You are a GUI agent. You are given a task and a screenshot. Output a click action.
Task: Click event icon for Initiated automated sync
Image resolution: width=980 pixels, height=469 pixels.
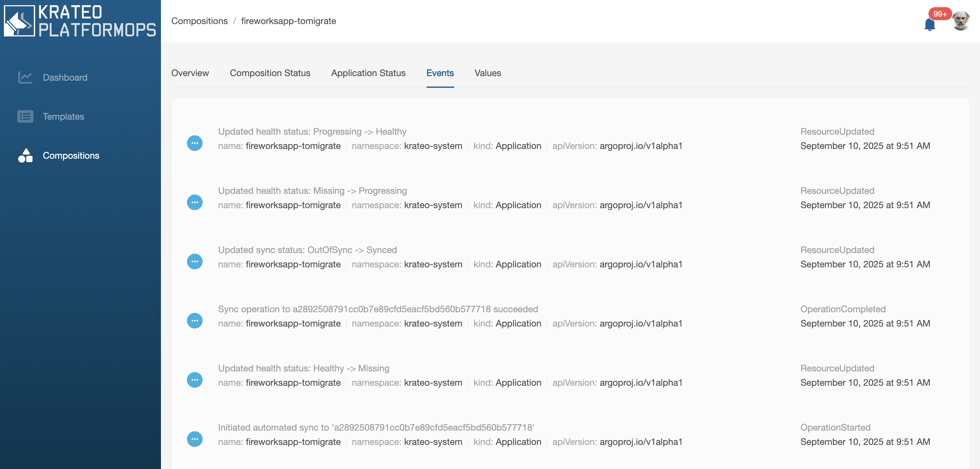point(194,439)
